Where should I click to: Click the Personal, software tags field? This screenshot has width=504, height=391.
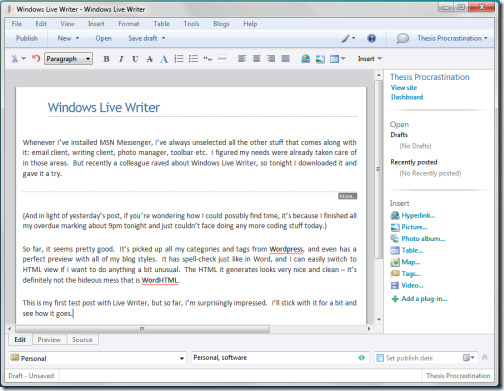coord(280,358)
